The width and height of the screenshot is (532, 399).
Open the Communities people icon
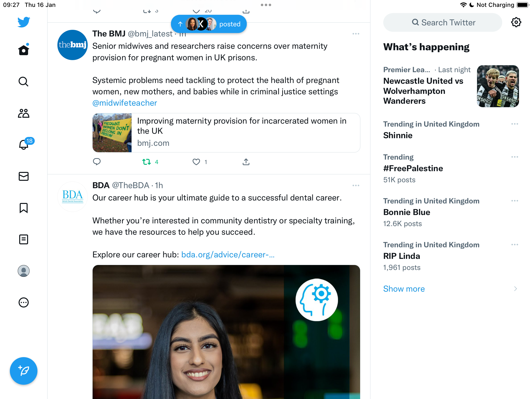point(24,113)
